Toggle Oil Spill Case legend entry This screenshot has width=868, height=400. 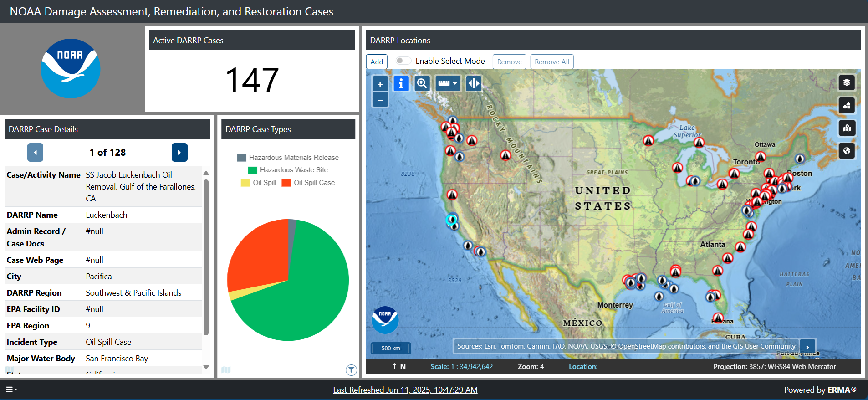tap(308, 183)
